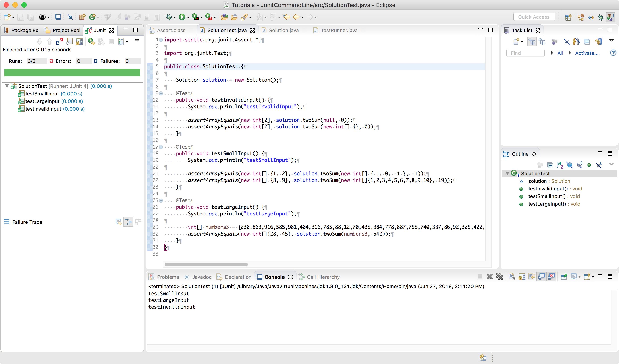Click Collapse All icon in Outline toolbar

pos(550,165)
